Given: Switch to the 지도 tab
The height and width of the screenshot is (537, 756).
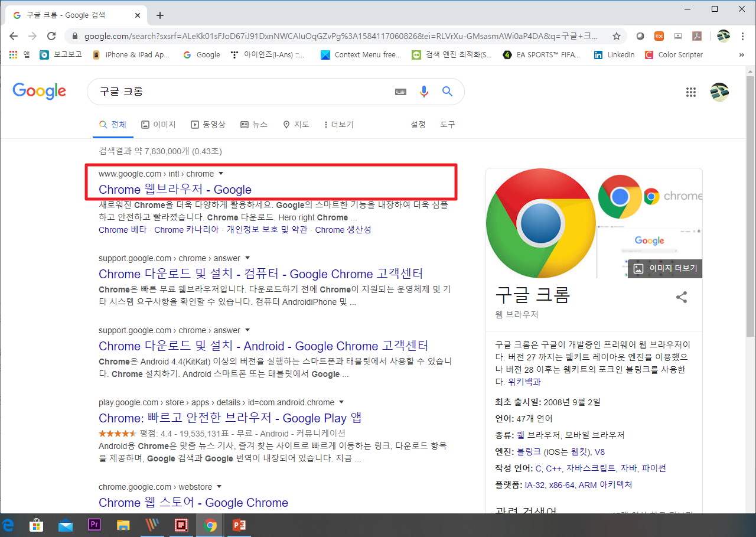Looking at the screenshot, I should click(296, 125).
